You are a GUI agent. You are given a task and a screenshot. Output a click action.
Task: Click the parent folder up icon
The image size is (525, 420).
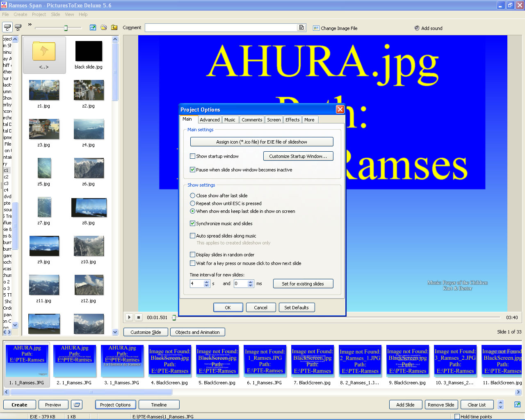(x=114, y=27)
